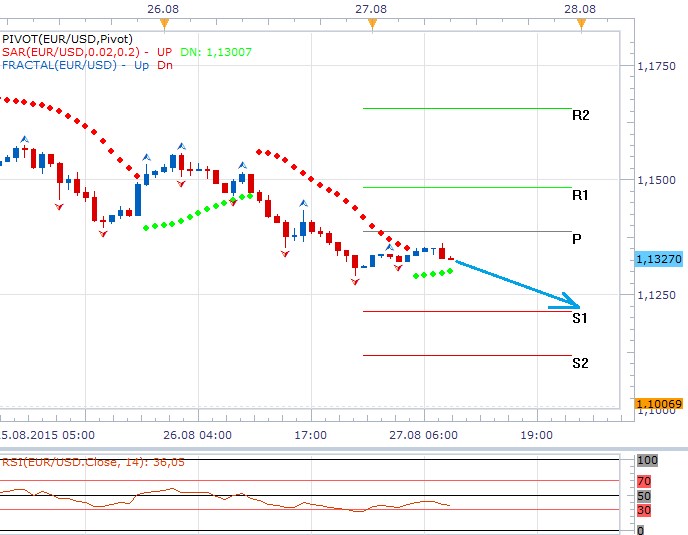Click the 26.08 orange day marker triangle

164,23
